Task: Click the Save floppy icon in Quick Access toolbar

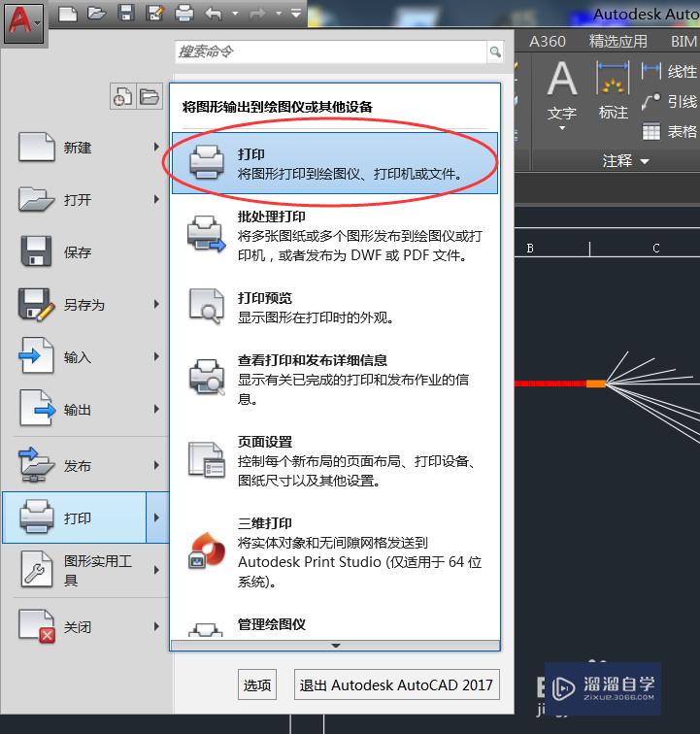Action: click(126, 14)
